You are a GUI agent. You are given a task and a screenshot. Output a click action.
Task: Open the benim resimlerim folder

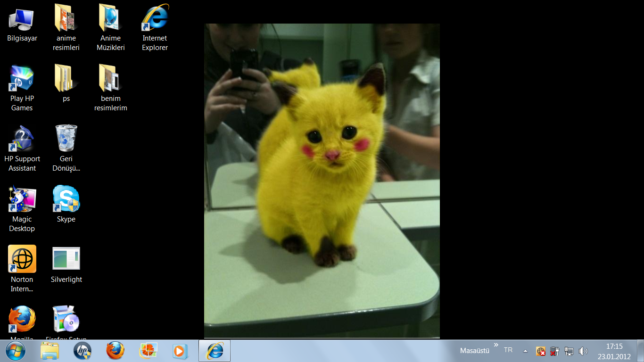pyautogui.click(x=110, y=88)
